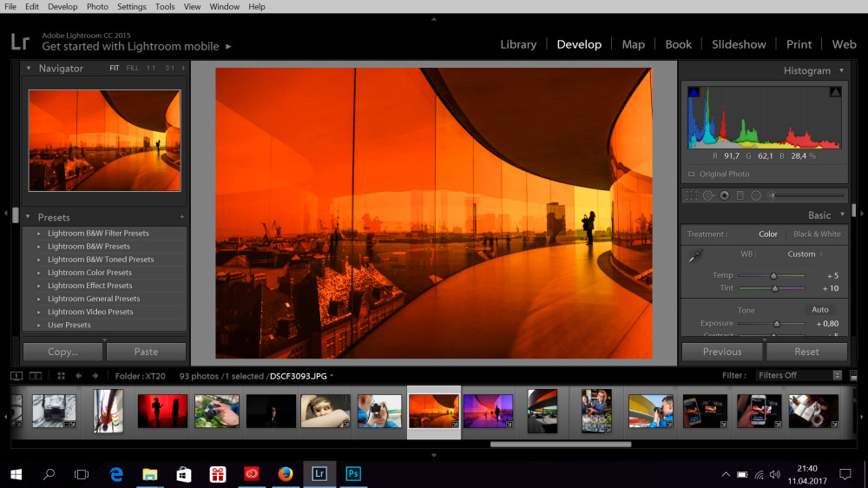The width and height of the screenshot is (868, 488).
Task: Go back with the left arrow icon
Action: tap(79, 376)
